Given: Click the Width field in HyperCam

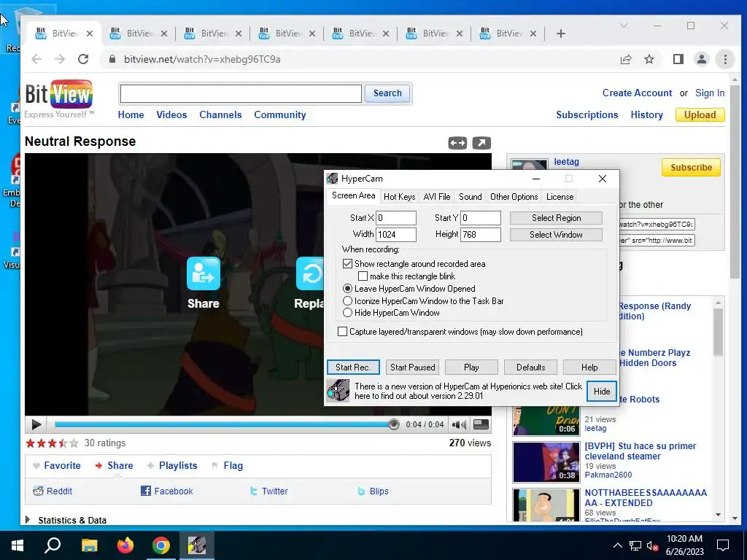Looking at the screenshot, I should 396,234.
